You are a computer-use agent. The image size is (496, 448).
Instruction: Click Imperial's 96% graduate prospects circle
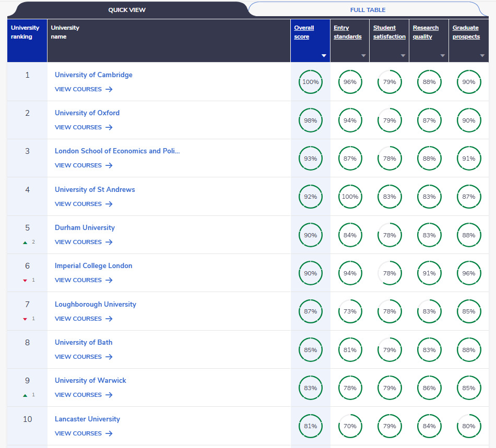coord(468,273)
